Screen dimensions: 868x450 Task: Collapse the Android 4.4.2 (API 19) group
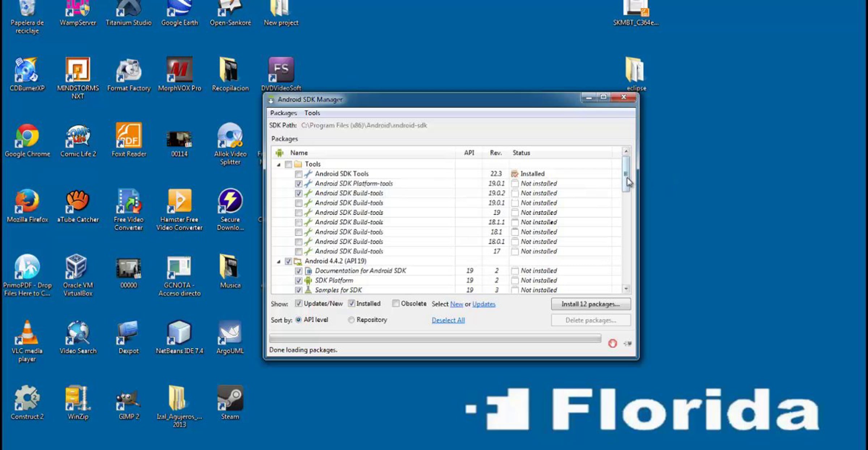point(278,262)
